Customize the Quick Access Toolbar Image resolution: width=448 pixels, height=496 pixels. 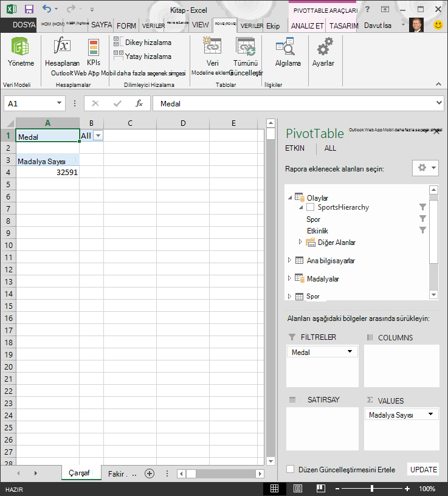coord(92,10)
